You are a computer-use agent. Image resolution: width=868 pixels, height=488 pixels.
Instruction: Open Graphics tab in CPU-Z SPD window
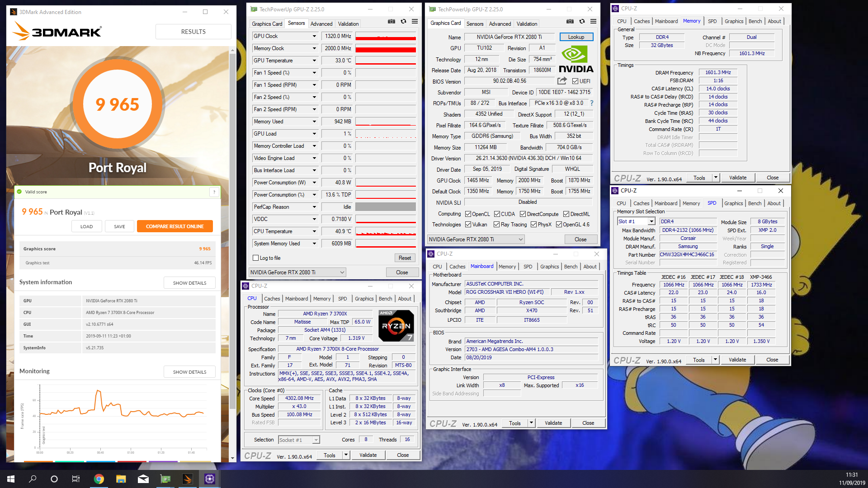(x=733, y=203)
